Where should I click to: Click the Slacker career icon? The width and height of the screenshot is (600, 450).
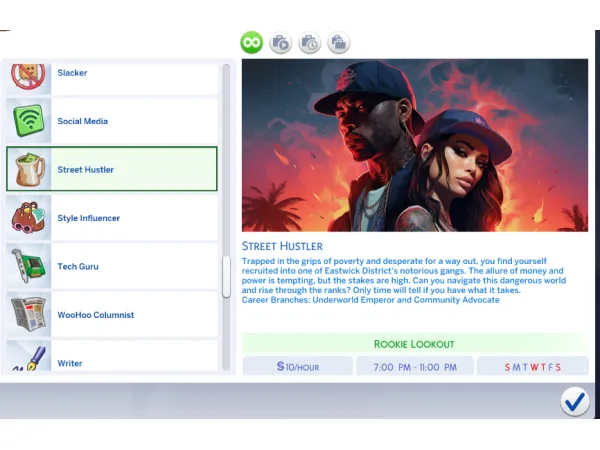point(32,76)
